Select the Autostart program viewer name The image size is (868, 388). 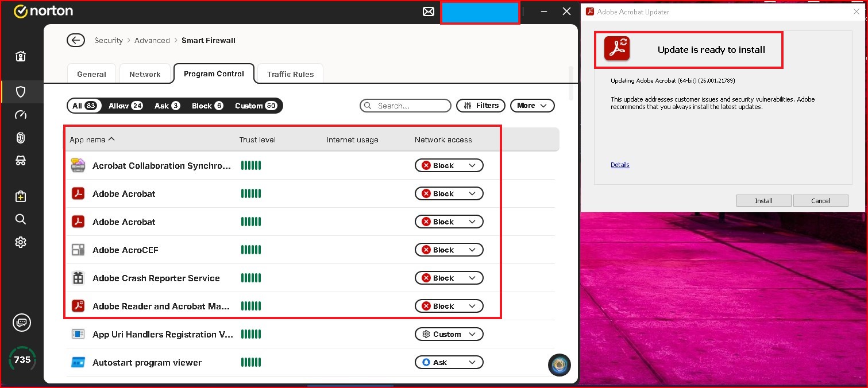147,363
